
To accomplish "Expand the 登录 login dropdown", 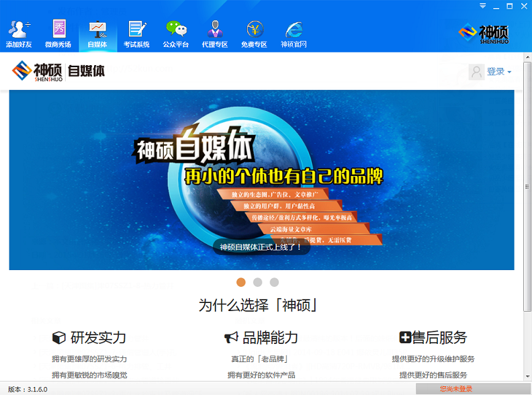I will [499, 72].
